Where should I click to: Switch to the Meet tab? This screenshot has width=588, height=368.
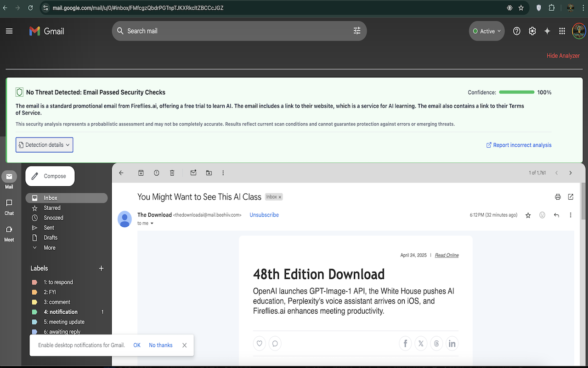(x=9, y=233)
